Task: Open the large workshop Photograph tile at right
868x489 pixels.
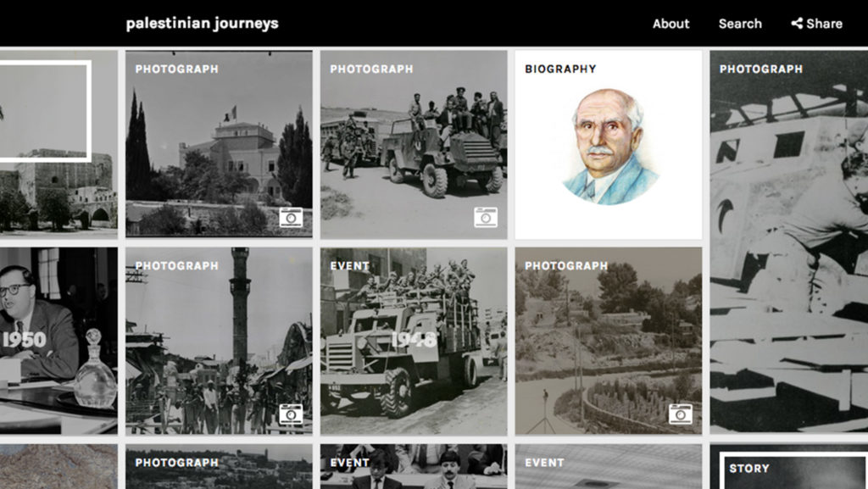Action: pyautogui.click(x=789, y=242)
